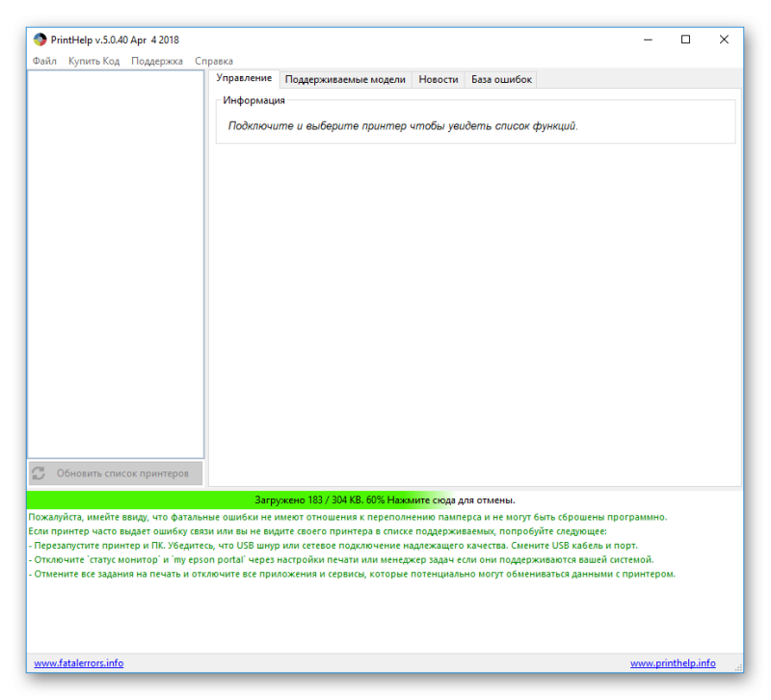Click the resize grip in bottom corner
The height and width of the screenshot is (700, 771).
[738, 667]
